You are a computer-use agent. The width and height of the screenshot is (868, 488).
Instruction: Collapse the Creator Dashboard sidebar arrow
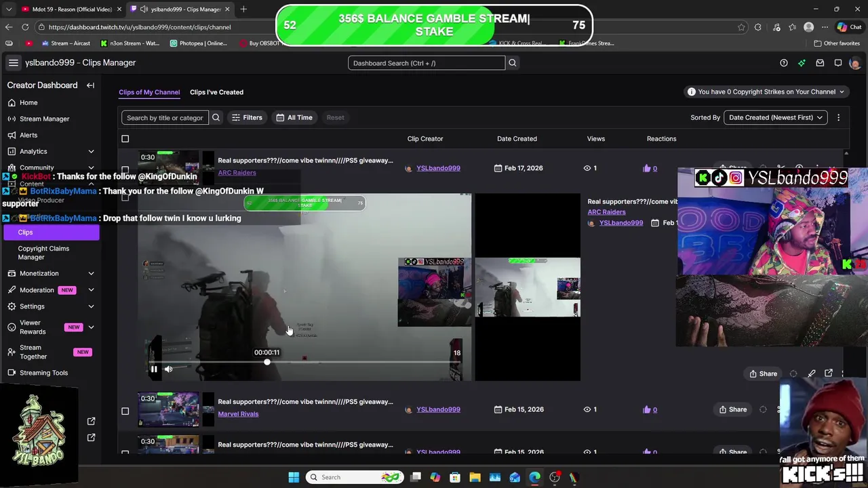(90, 85)
